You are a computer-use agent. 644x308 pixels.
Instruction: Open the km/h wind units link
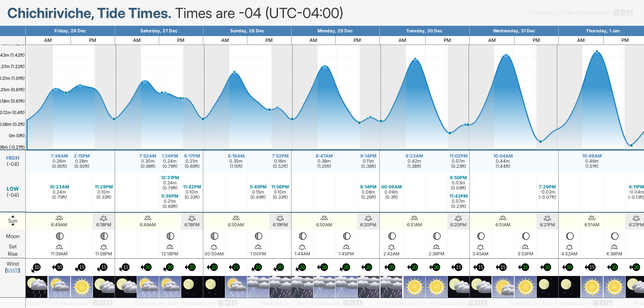13,270
